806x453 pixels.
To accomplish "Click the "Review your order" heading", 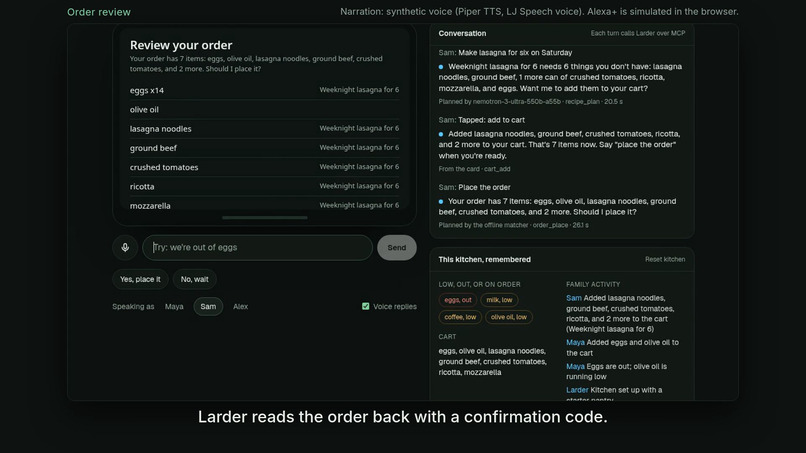I will coord(181,45).
